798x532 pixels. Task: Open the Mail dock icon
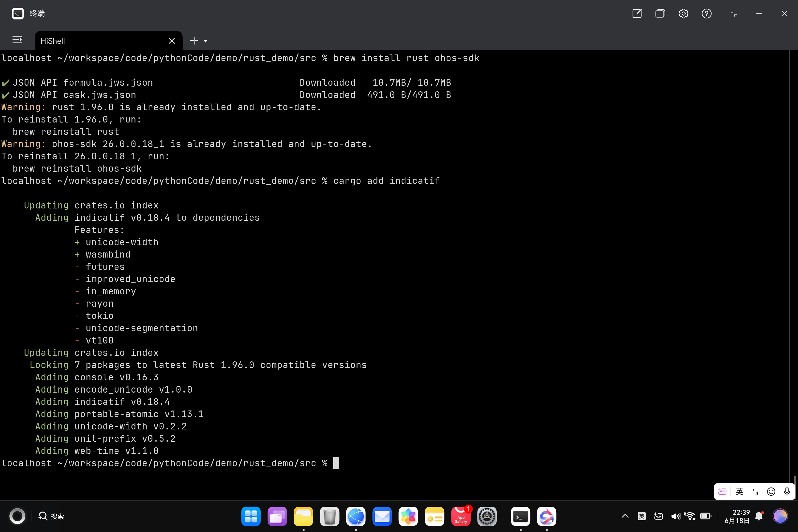click(x=382, y=516)
